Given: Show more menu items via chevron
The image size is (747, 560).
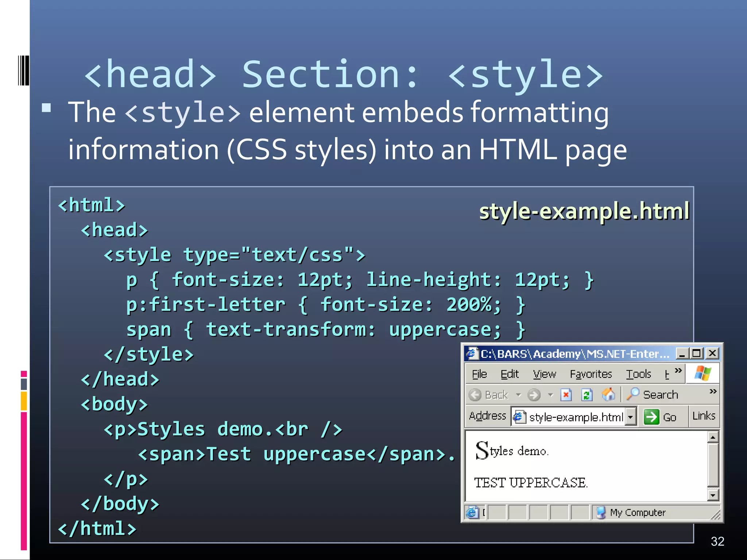Looking at the screenshot, I should (x=678, y=370).
